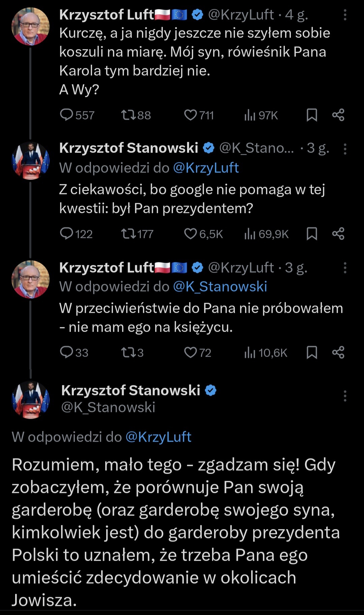364x615 pixels.
Task: Open more options on Luft's ego reply
Action: 345,268
